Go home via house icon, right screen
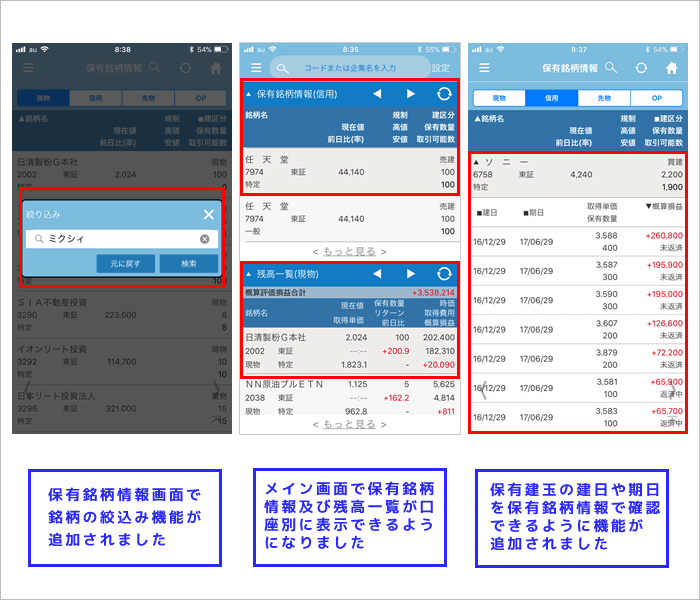Viewport: 700px width, 600px height. [x=671, y=68]
